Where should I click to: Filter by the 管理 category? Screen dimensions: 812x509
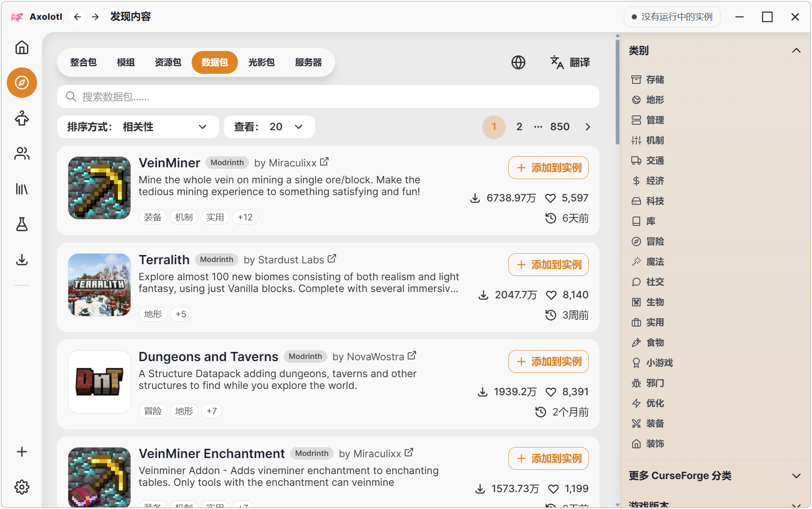click(648, 120)
